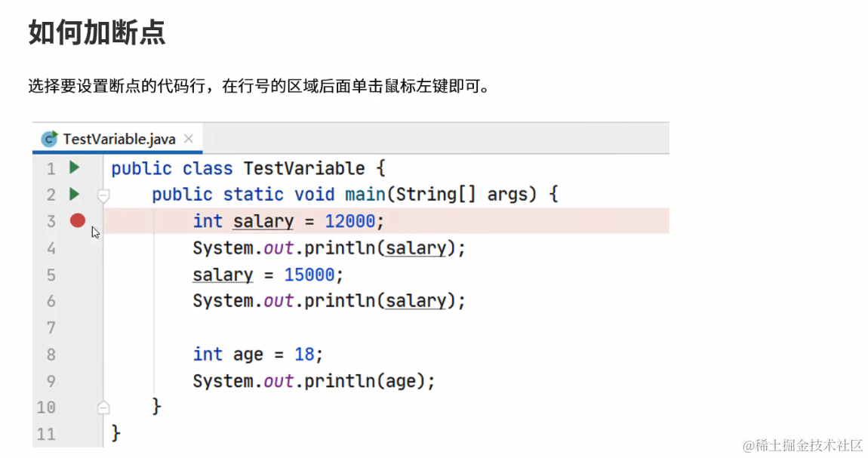
Task: Click println(salary) on line 6
Action: 384,302
